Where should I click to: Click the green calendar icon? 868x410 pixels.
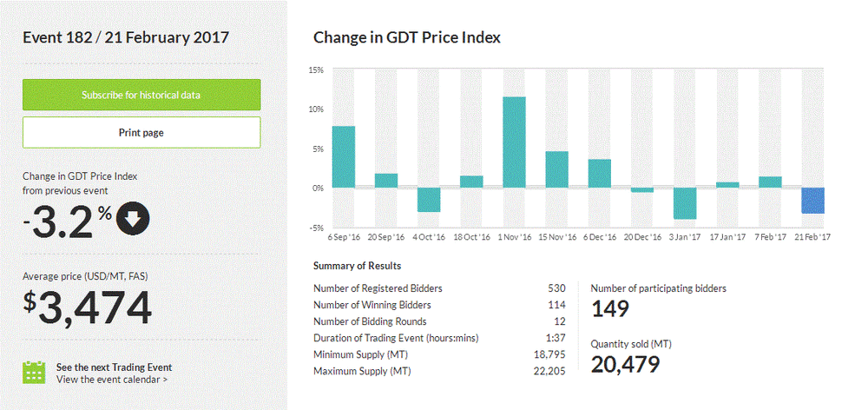point(34,372)
